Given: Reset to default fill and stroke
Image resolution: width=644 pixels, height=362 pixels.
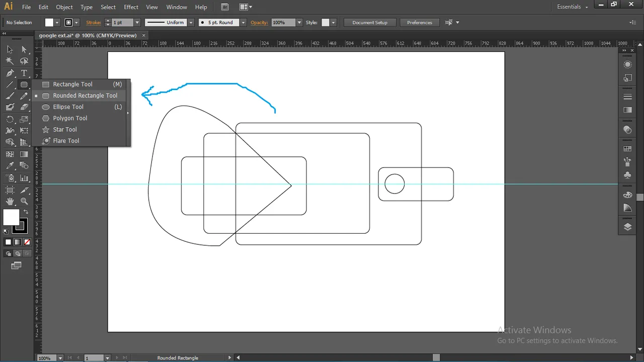Looking at the screenshot, I should coord(6,231).
